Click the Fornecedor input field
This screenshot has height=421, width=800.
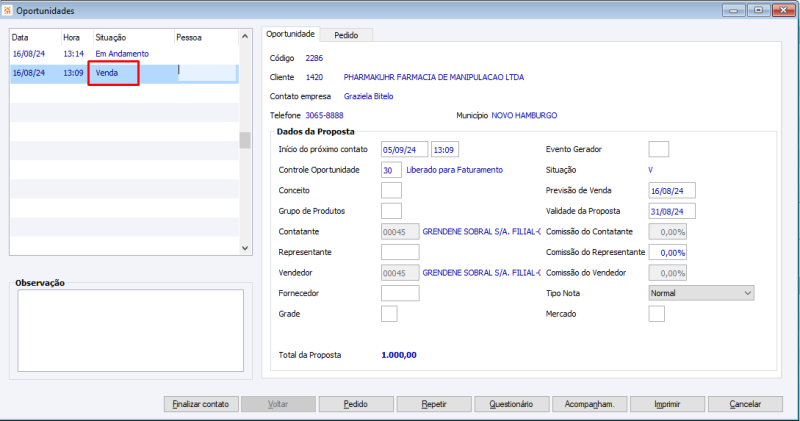(400, 293)
